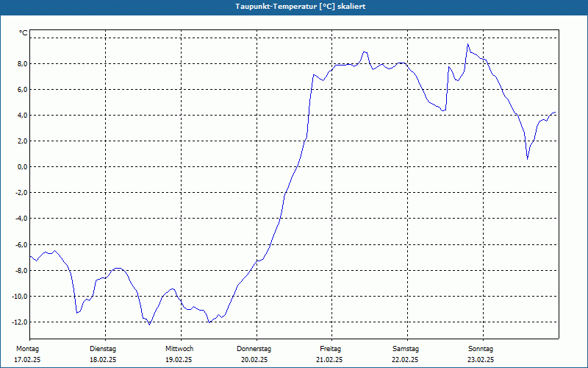Click the Sonntag day label
This screenshot has width=588, height=368.
pyautogui.click(x=481, y=349)
